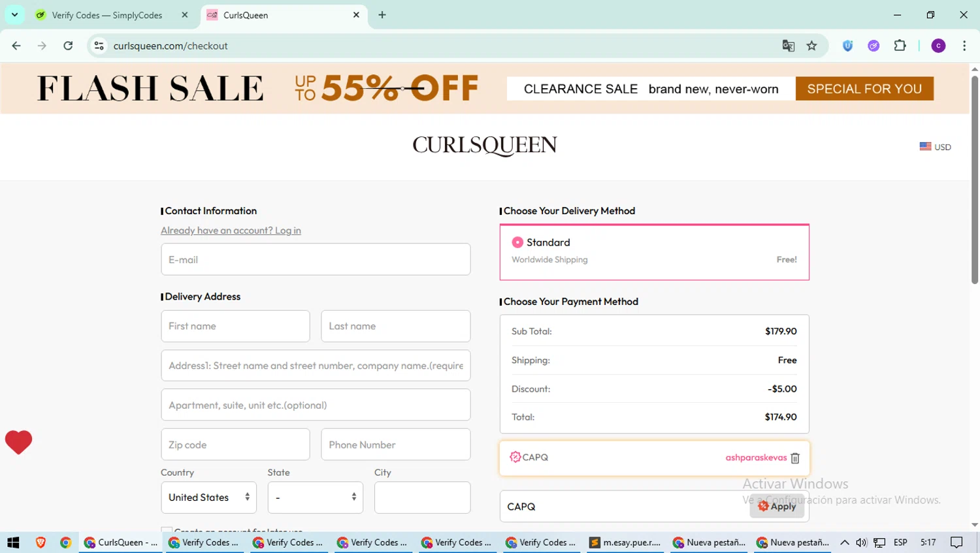Click the CURLSQUEEN logo
980x553 pixels.
point(485,145)
